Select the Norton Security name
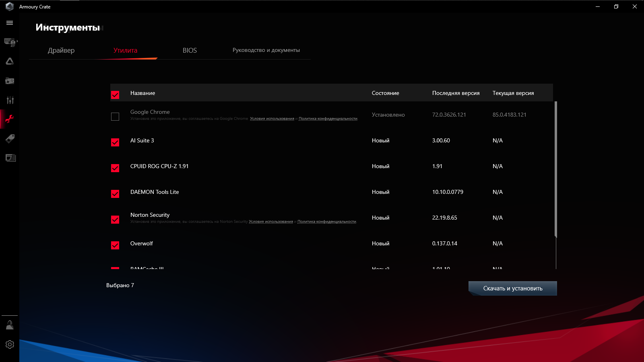 [150, 215]
